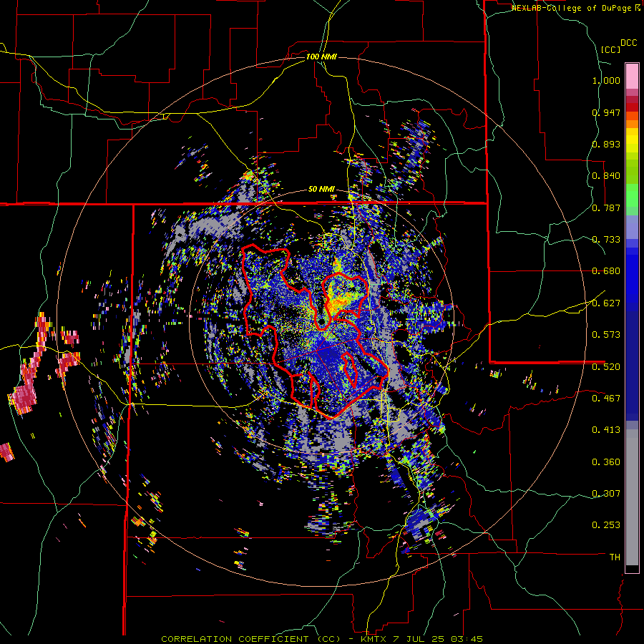Click the 0.627 legend value

click(606, 303)
